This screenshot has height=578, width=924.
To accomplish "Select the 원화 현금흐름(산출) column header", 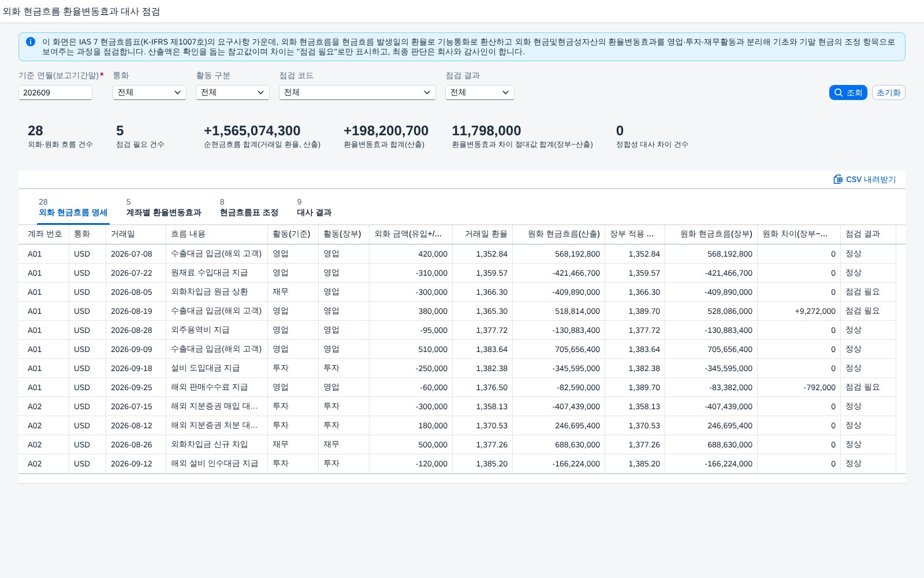I will pos(558,234).
